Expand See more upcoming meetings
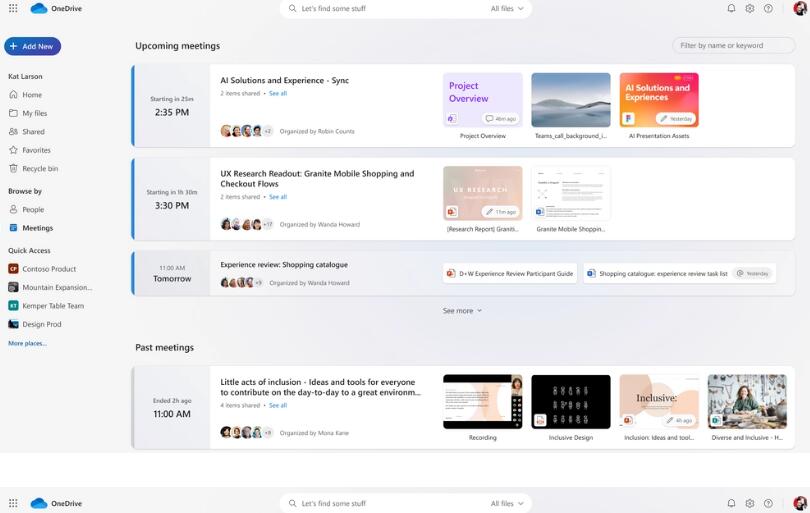This screenshot has width=810, height=513. [x=462, y=311]
